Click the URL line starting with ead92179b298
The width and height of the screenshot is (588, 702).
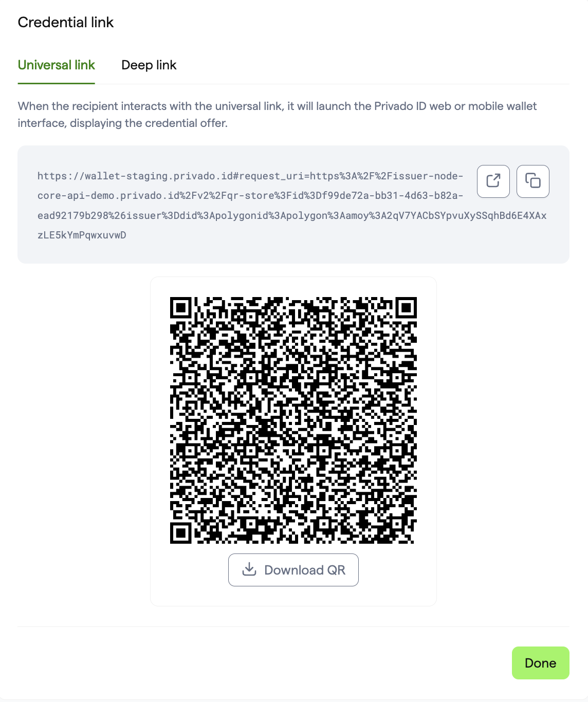(x=292, y=215)
